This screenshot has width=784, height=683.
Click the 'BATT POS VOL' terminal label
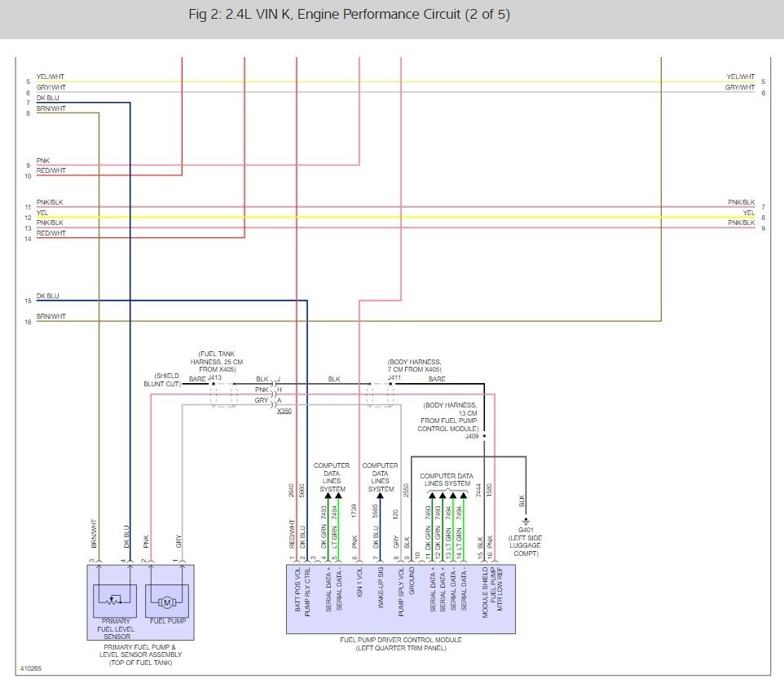tap(297, 589)
